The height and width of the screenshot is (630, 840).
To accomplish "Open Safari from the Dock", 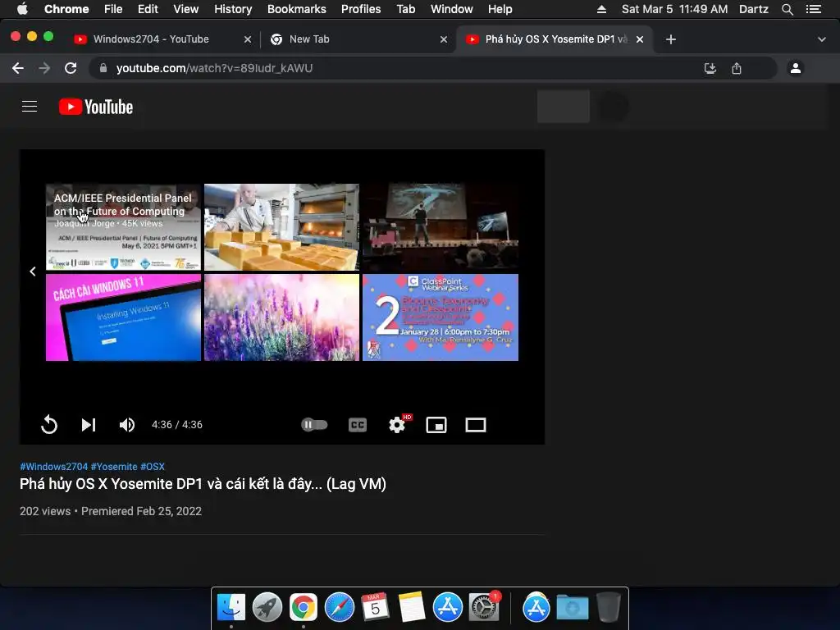I will (x=340, y=608).
